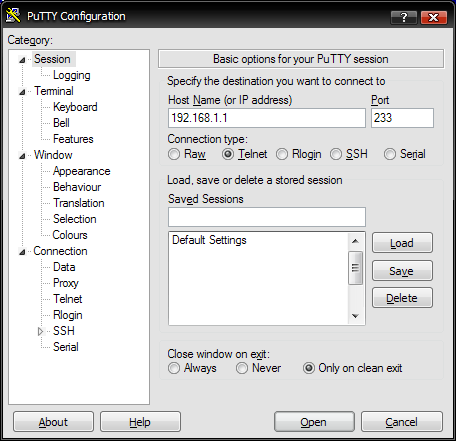Open the SSH category in the tree
Viewport: 456px width, 441px height.
point(64,331)
